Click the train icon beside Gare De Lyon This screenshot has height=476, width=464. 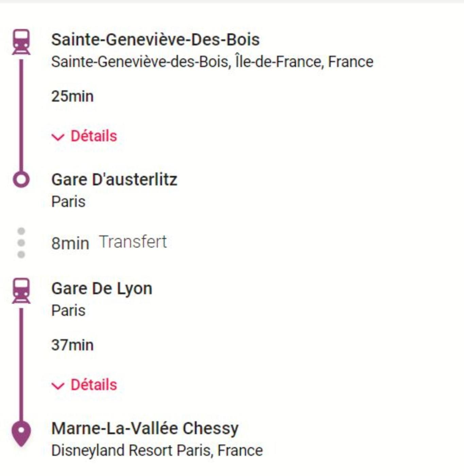21,291
